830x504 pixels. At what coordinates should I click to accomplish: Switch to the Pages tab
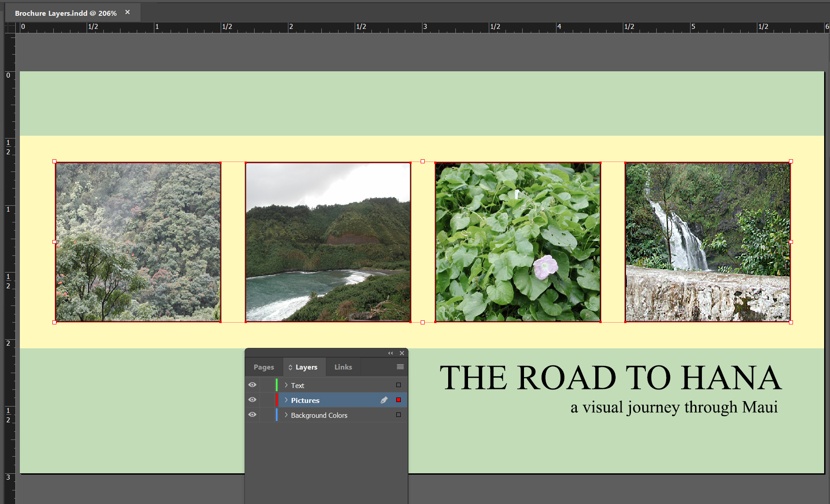(x=264, y=367)
